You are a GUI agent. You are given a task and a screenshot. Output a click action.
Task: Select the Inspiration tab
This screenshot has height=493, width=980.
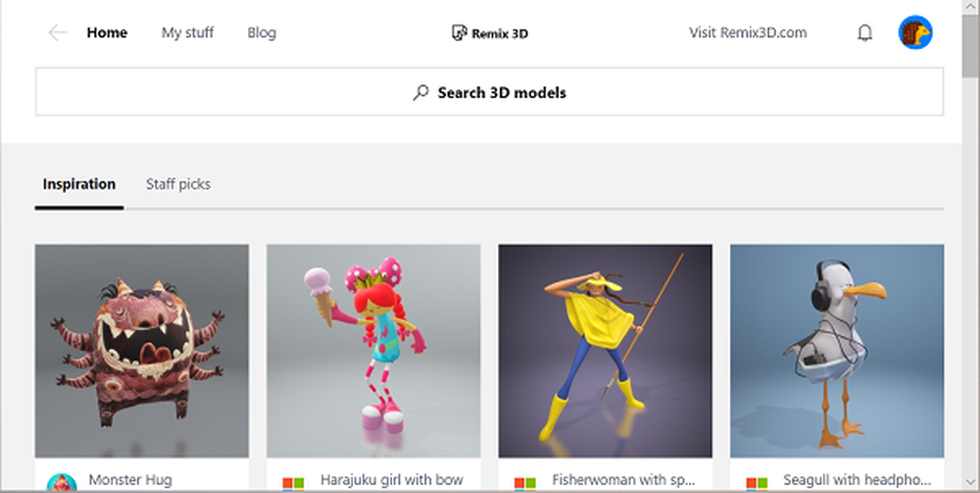click(x=78, y=184)
